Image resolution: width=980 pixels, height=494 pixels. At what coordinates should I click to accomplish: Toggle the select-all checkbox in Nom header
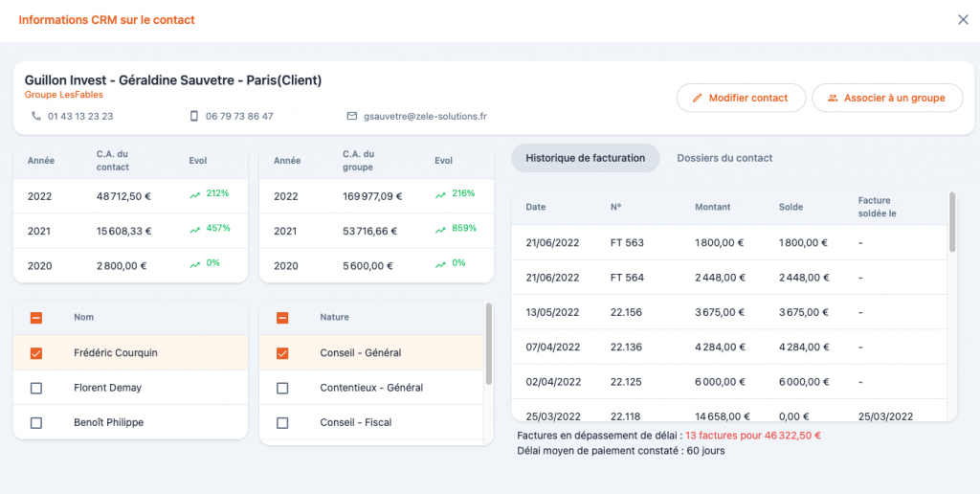point(36,318)
